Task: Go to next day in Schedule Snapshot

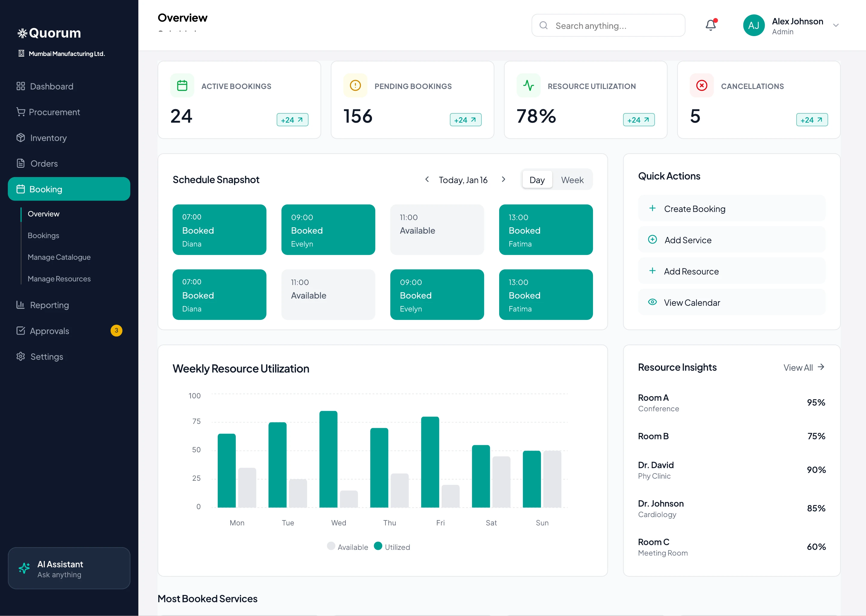Action: [503, 179]
